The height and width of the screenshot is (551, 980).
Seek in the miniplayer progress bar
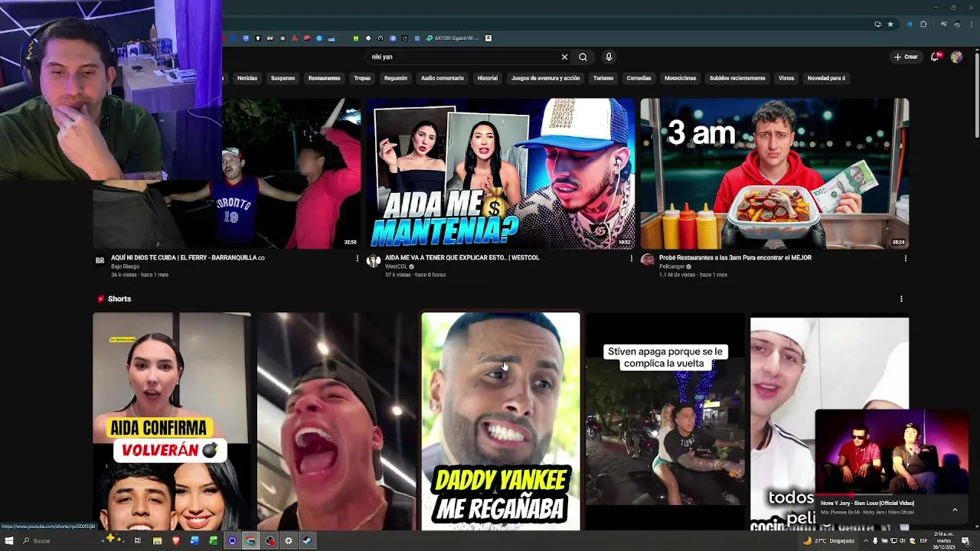click(x=892, y=495)
